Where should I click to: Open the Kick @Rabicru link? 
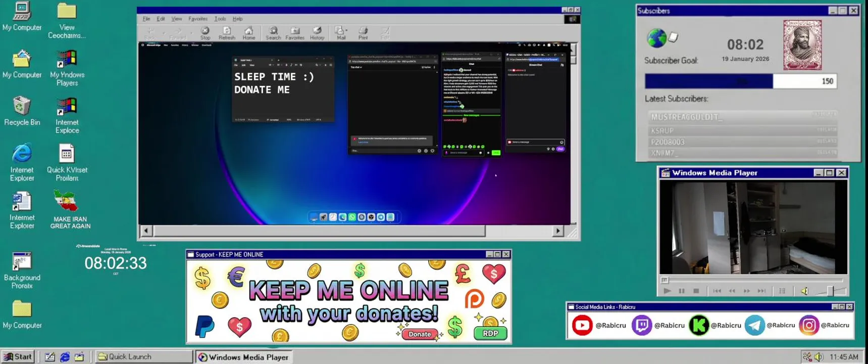click(x=715, y=325)
